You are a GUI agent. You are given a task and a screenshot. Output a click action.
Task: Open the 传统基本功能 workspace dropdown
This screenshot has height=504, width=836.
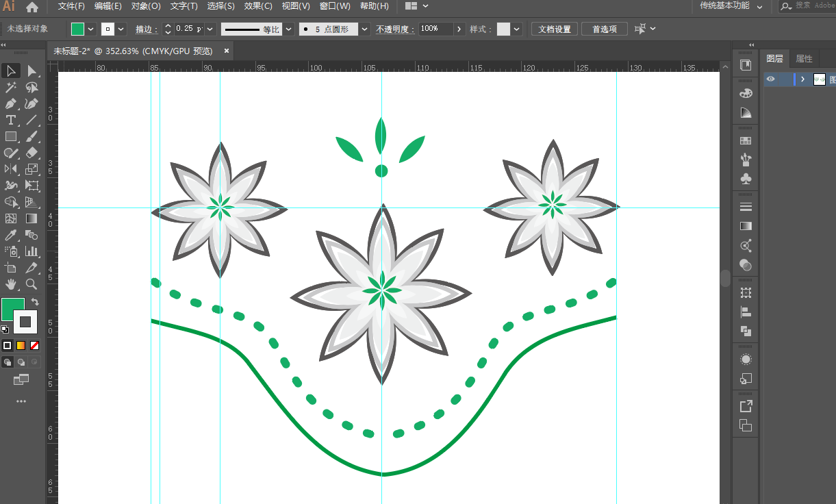[760, 6]
